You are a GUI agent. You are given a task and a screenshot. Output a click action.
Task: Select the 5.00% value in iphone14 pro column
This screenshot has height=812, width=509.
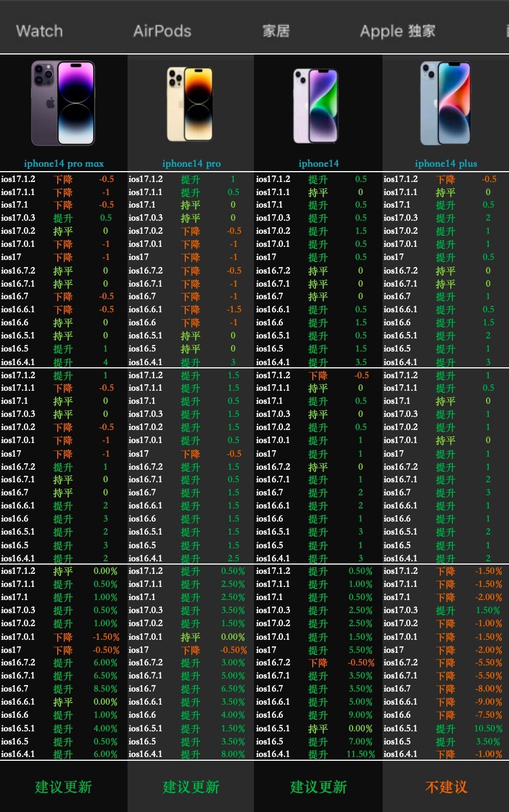(x=233, y=676)
